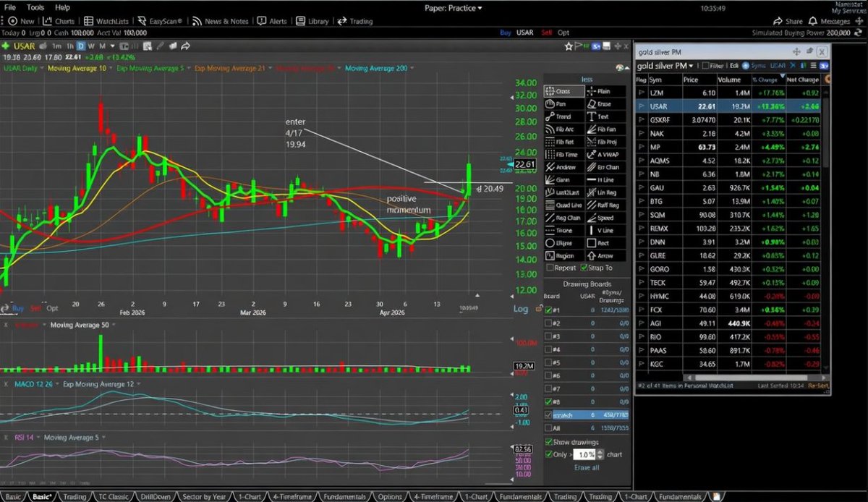Open the Alerts toolbar item
The height and width of the screenshot is (502, 868).
click(273, 22)
